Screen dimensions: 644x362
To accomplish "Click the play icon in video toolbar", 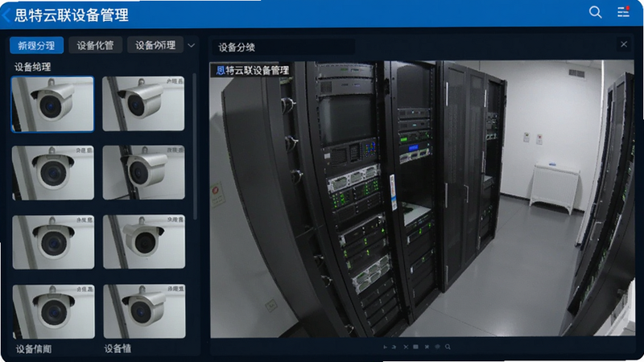I will point(386,347).
